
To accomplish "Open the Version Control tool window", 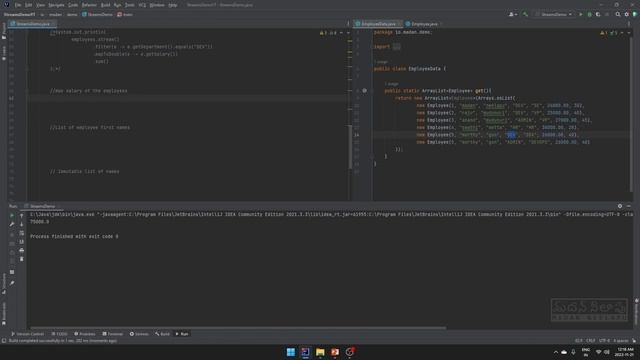I will (x=27, y=334).
